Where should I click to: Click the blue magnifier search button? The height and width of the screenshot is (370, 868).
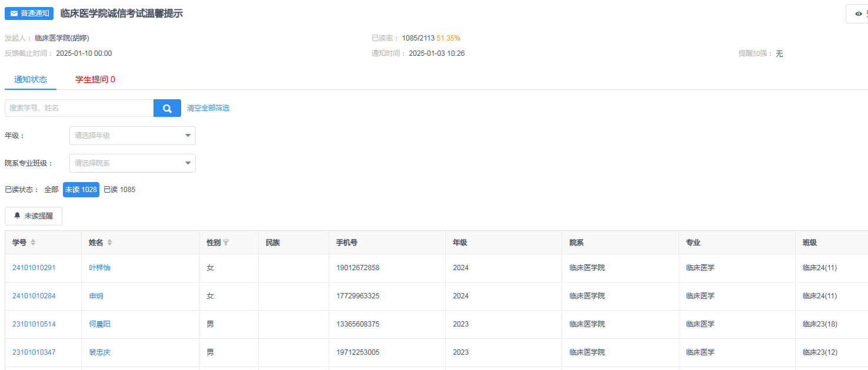(x=167, y=108)
